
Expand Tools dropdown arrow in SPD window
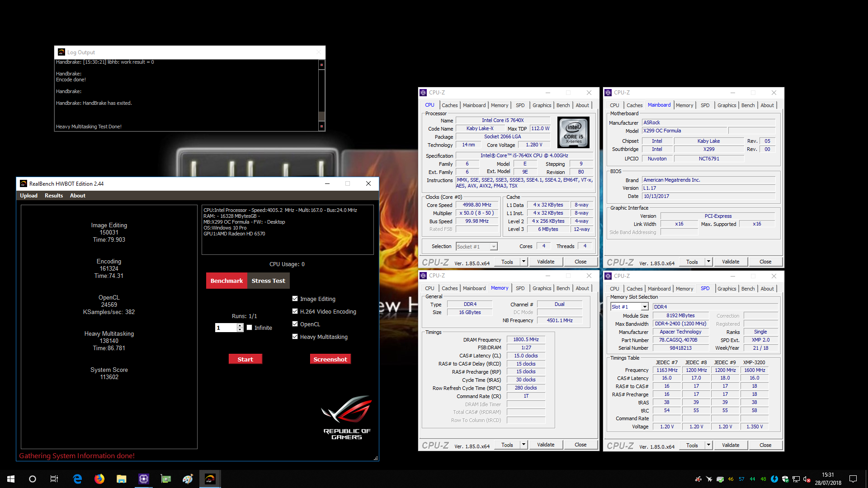708,445
